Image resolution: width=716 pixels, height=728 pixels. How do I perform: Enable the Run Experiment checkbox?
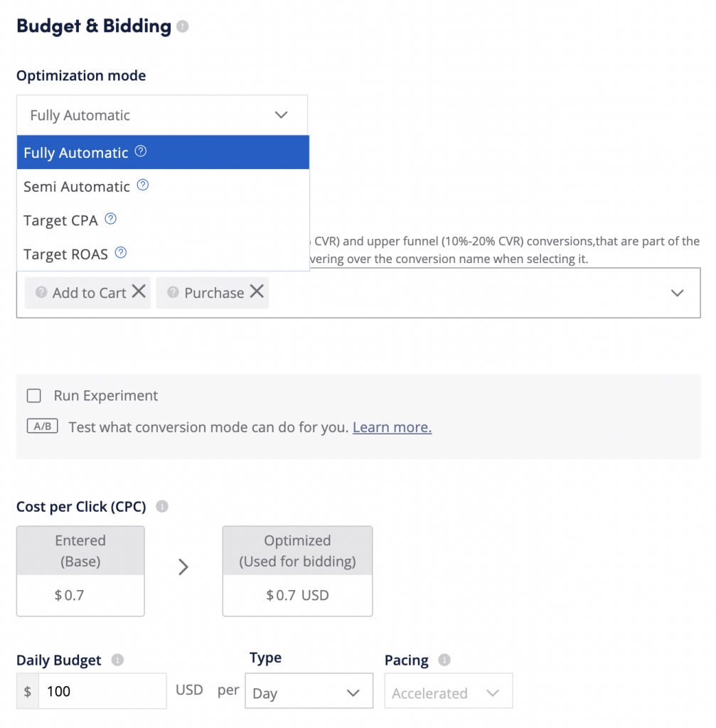[33, 396]
